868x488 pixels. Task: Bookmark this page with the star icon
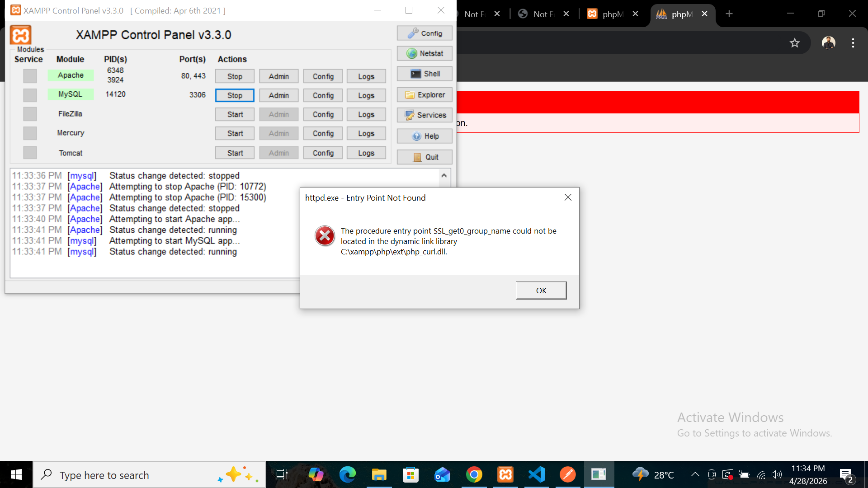click(794, 43)
